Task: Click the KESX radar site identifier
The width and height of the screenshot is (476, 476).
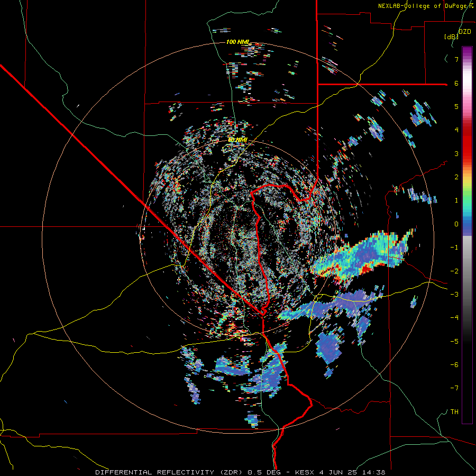Action: [305, 472]
